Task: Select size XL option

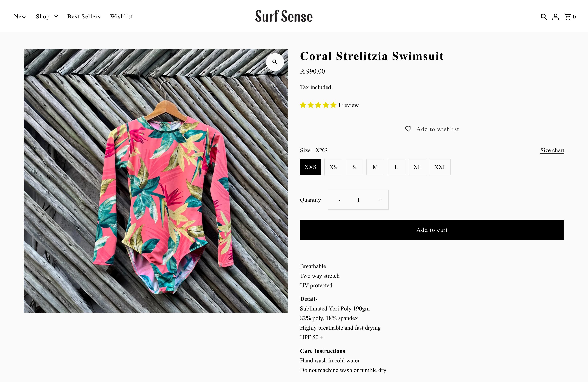Action: coord(417,167)
